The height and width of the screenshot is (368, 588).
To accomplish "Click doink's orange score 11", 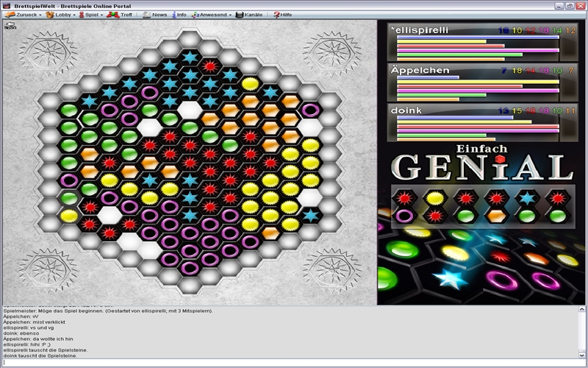I will [570, 111].
